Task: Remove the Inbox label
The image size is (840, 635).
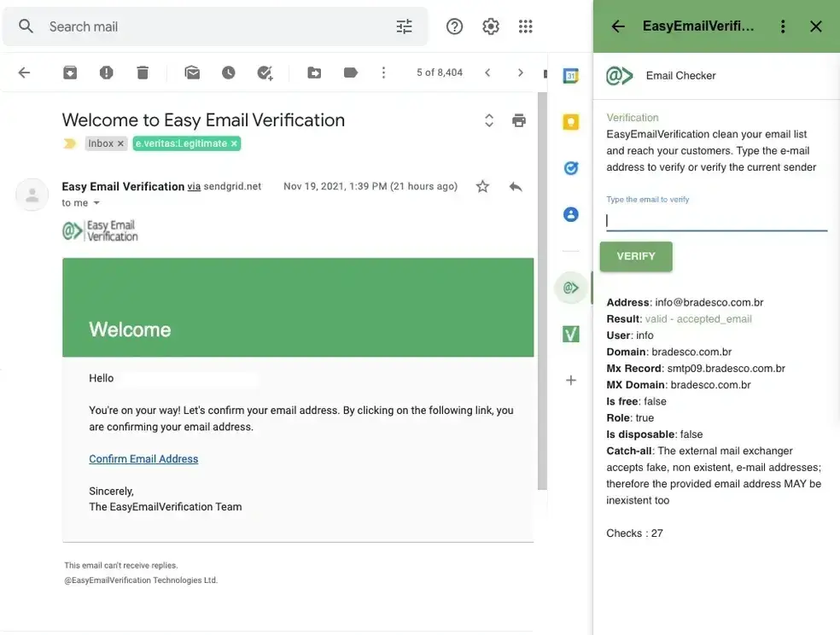Action: point(120,143)
